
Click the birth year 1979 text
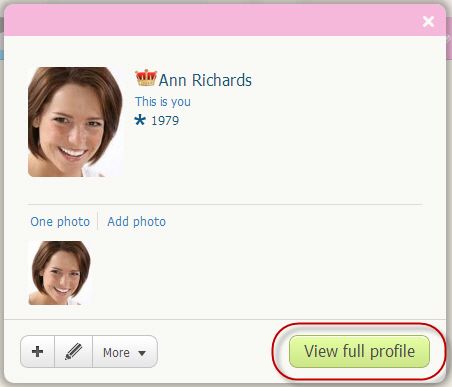click(165, 120)
